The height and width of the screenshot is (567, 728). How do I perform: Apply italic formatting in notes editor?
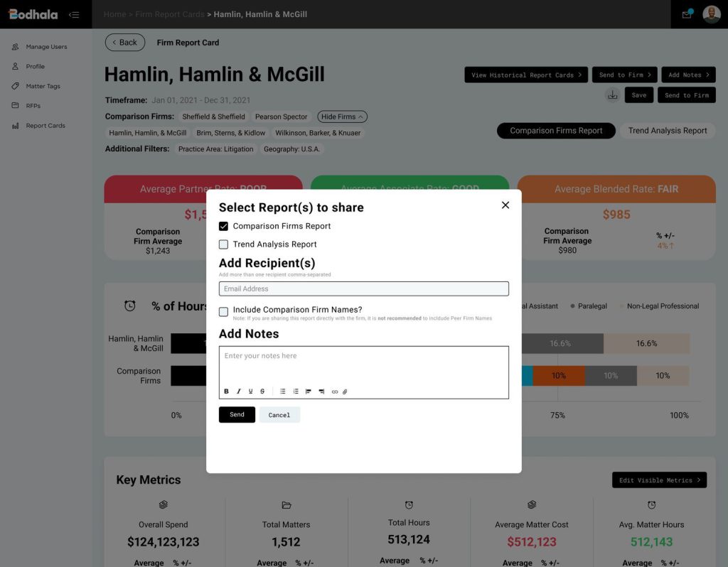tap(239, 391)
